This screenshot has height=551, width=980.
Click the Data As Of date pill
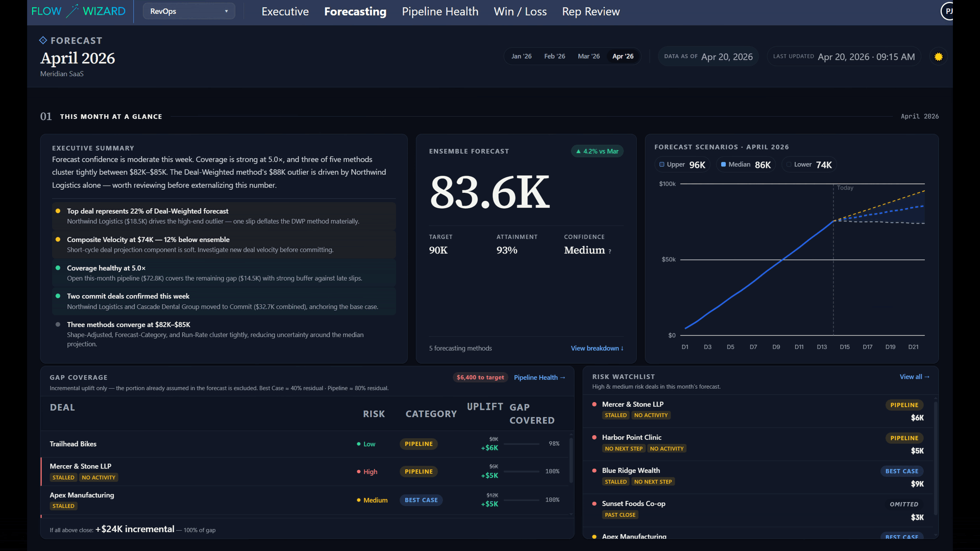(708, 57)
